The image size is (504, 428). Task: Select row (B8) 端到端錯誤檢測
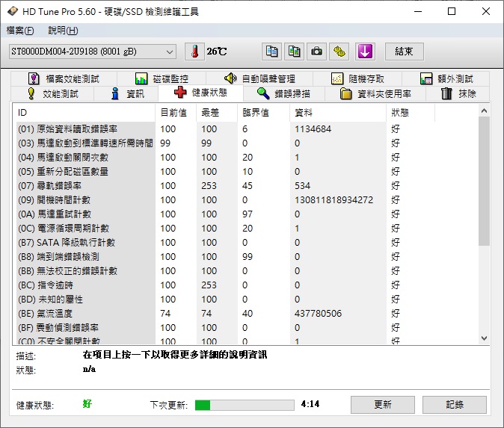(246, 256)
